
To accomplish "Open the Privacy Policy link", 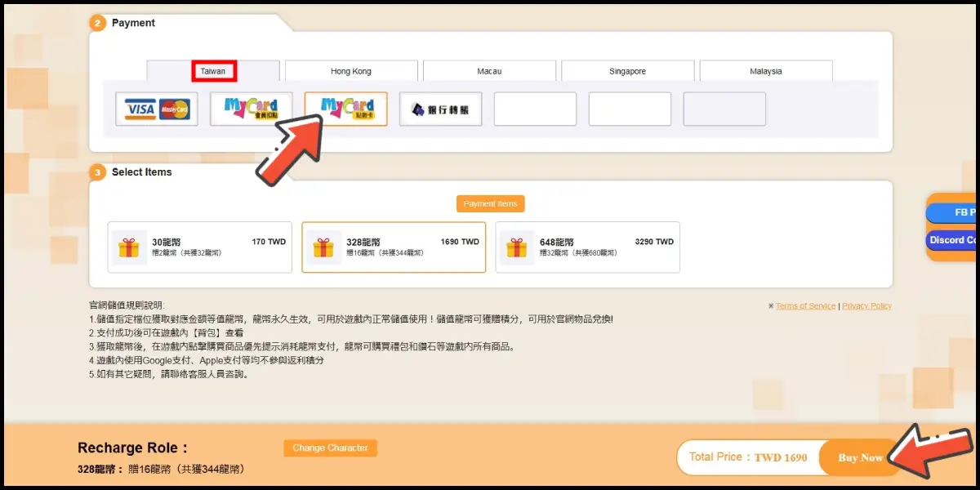I will click(x=866, y=305).
